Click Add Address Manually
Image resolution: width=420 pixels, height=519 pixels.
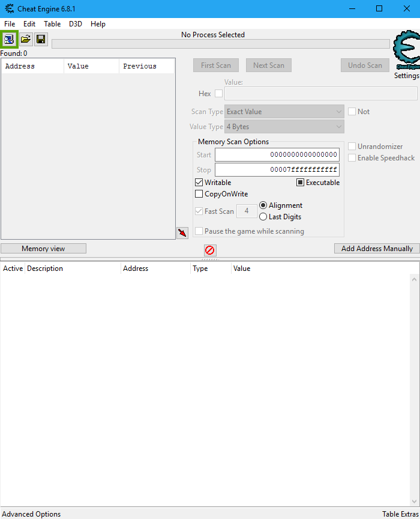tap(377, 249)
